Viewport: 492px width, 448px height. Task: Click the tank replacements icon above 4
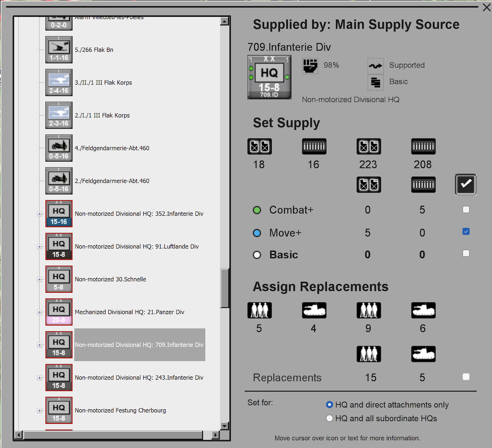pyautogui.click(x=314, y=310)
